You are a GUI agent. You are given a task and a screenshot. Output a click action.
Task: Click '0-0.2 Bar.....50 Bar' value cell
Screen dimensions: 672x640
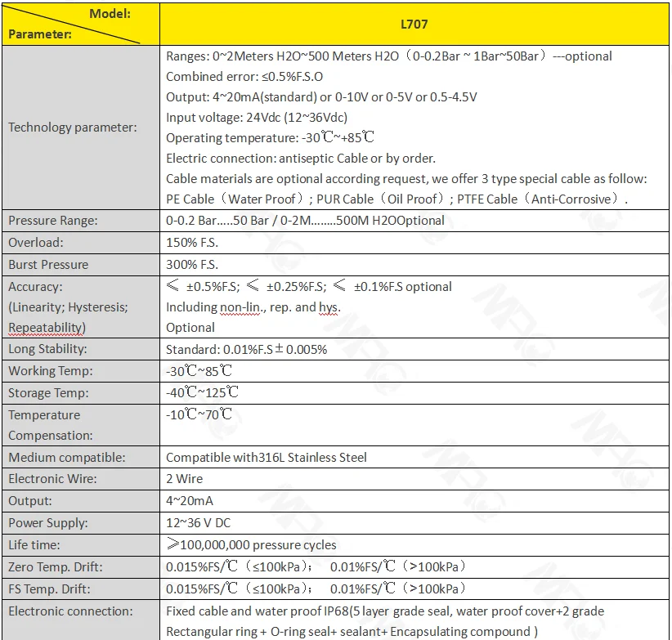(414, 221)
